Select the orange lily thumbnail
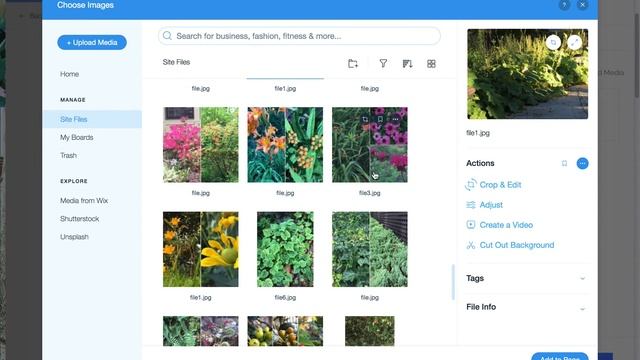The height and width of the screenshot is (360, 640). 285,145
